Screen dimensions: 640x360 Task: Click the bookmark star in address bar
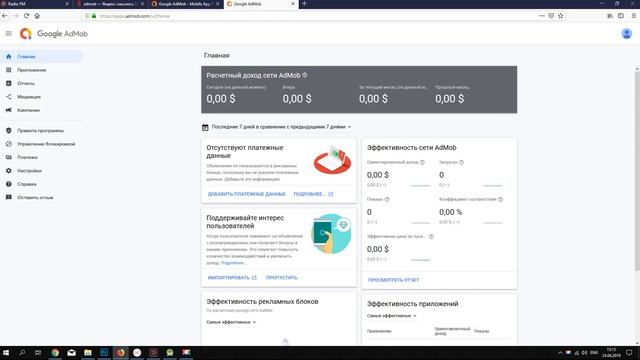[560, 16]
